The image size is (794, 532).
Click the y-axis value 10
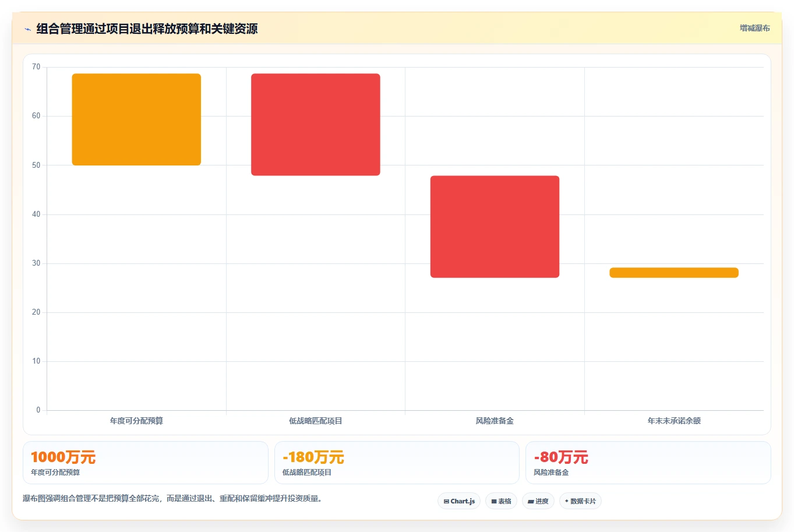36,361
